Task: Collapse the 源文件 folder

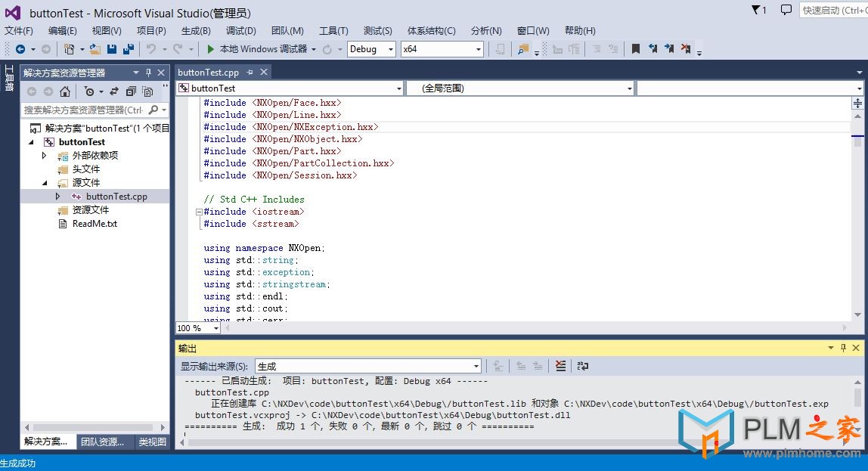Action: pos(45,183)
